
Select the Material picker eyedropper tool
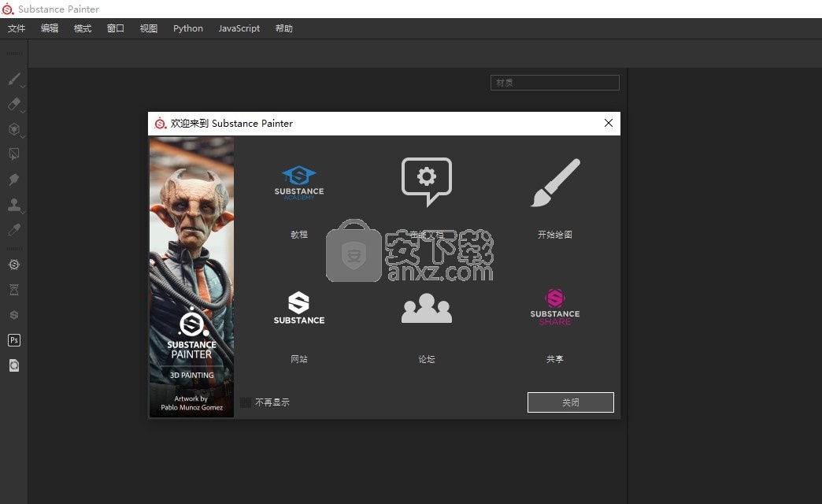click(14, 230)
